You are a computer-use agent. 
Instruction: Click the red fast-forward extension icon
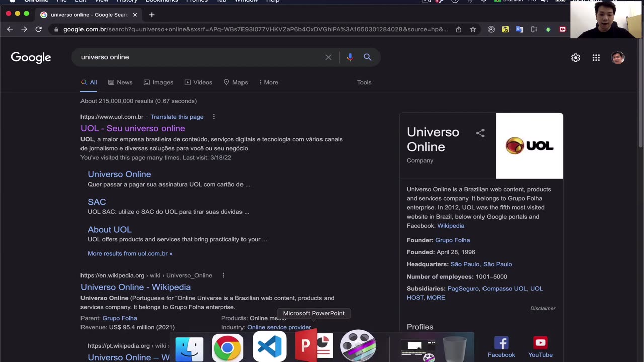click(562, 29)
